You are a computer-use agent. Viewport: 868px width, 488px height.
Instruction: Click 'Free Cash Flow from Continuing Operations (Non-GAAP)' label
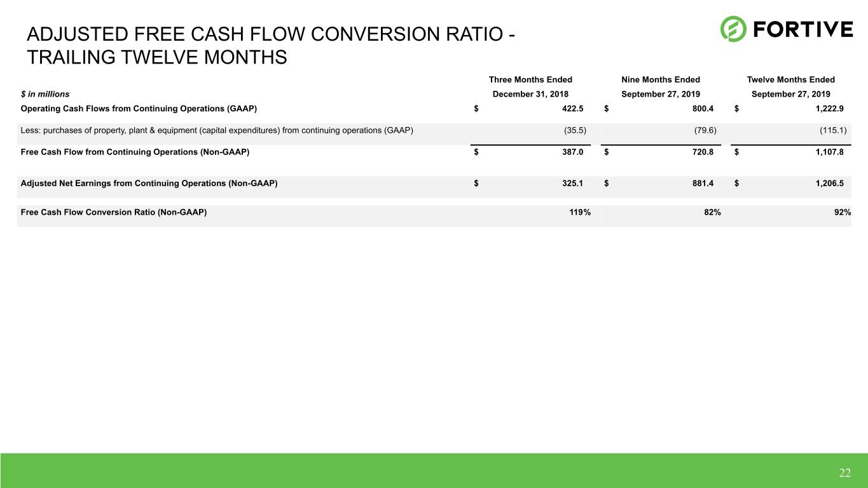[135, 152]
